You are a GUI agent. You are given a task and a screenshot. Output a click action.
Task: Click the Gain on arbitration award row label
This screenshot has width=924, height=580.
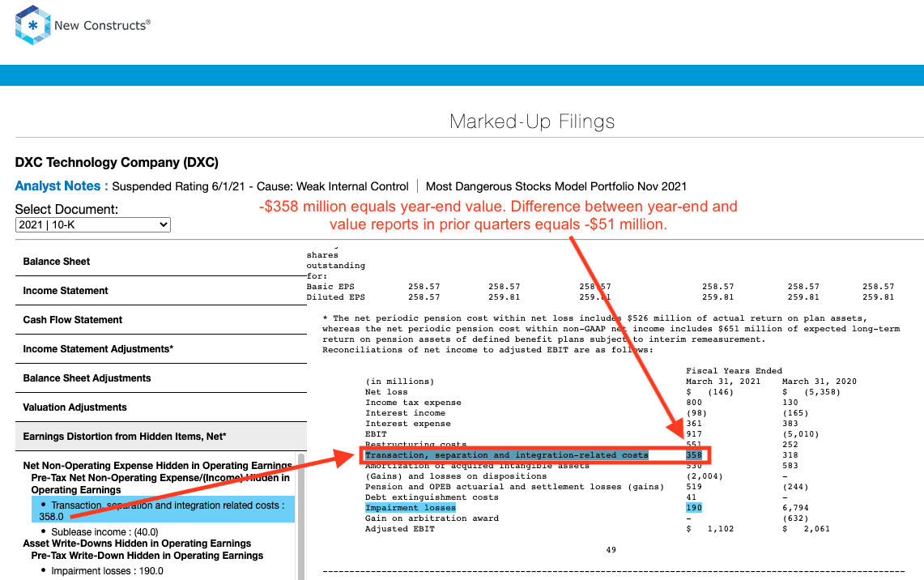coord(432,518)
